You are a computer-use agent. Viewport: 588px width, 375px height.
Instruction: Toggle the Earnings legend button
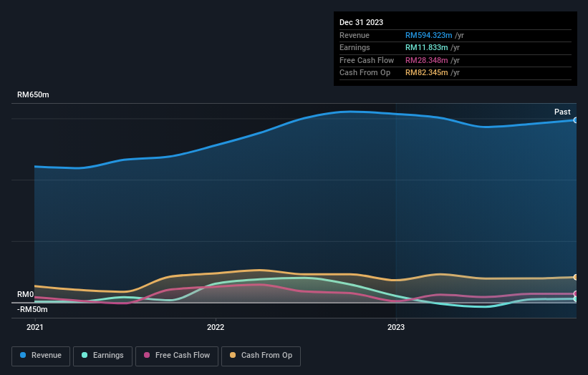pos(102,356)
